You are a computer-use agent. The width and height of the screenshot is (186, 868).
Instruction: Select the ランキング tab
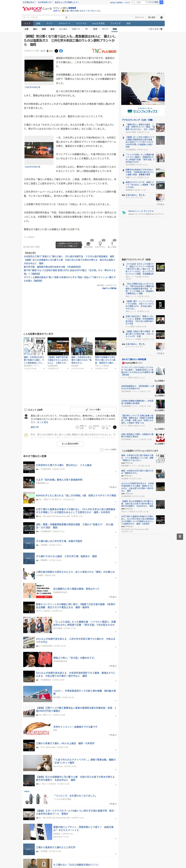[x=115, y=24]
